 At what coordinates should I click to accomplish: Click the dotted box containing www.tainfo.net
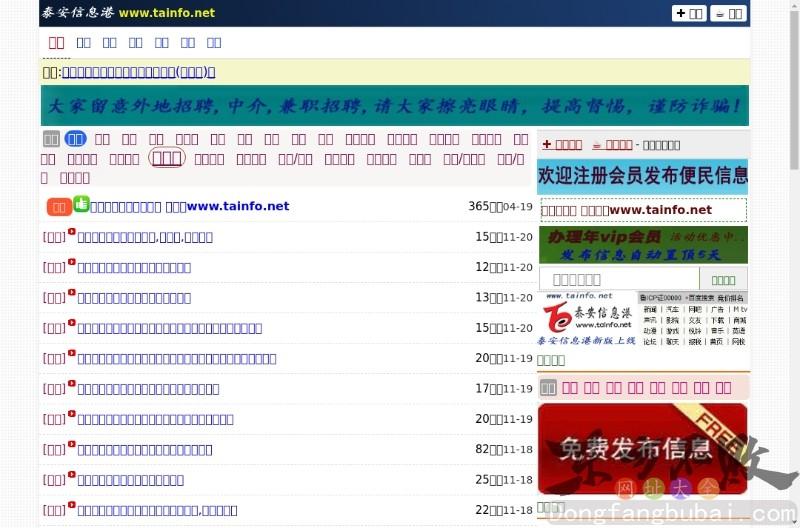coord(643,210)
